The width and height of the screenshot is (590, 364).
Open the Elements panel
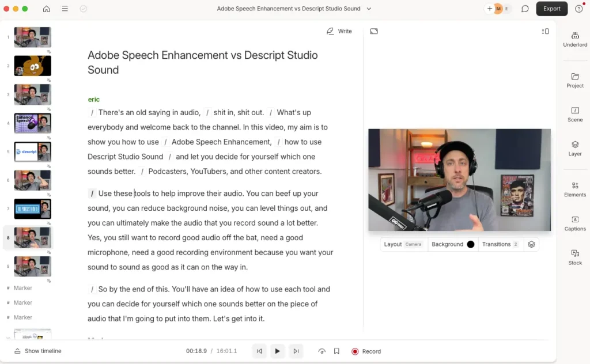[575, 189]
